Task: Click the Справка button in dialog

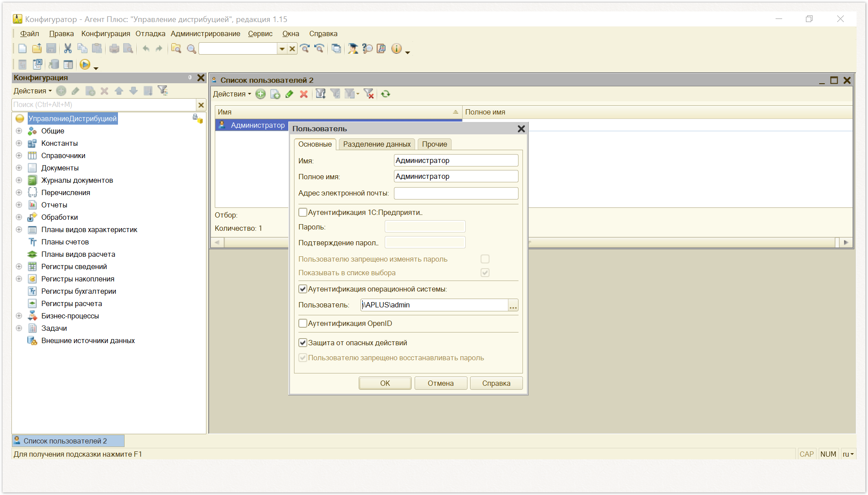Action: click(497, 383)
